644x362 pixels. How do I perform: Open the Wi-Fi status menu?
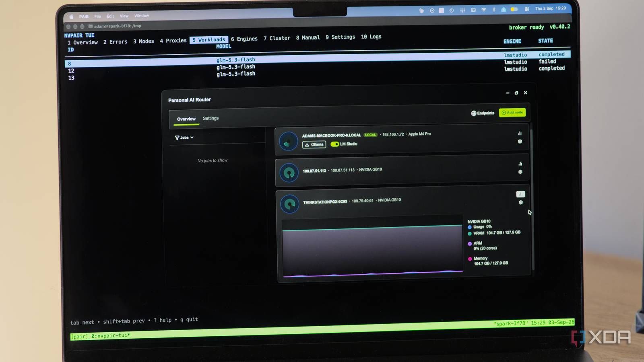[483, 10]
